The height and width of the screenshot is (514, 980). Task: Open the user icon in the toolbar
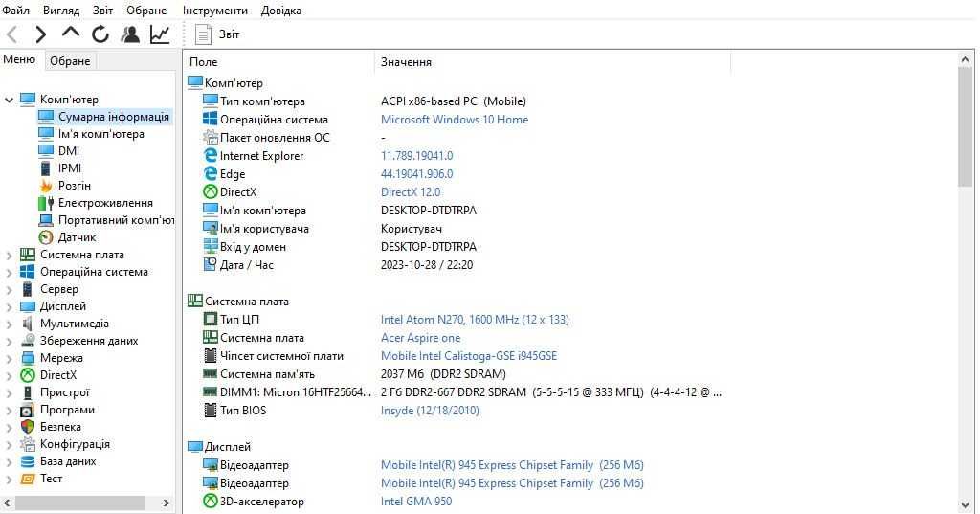pos(130,34)
